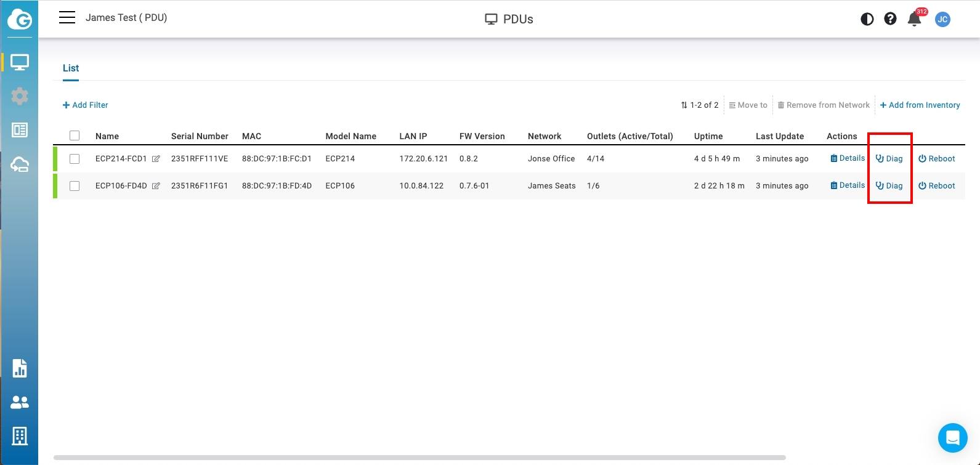The height and width of the screenshot is (465, 980).
Task: Toggle dark mode contrast icon
Action: pyautogui.click(x=867, y=19)
